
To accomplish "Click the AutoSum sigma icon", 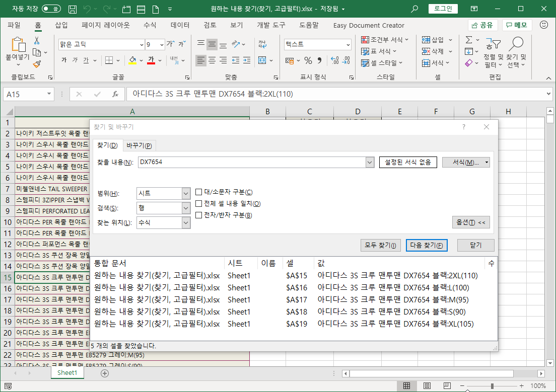I will point(469,40).
